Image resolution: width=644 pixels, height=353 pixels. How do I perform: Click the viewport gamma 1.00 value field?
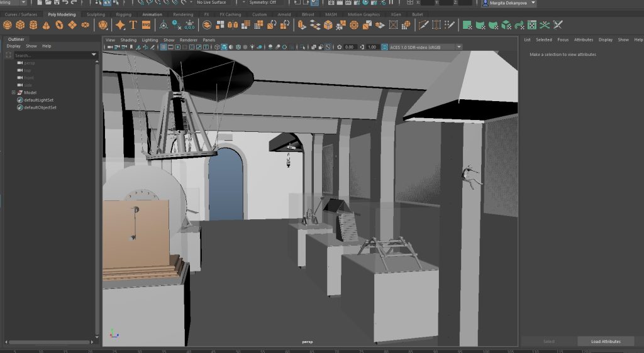372,47
